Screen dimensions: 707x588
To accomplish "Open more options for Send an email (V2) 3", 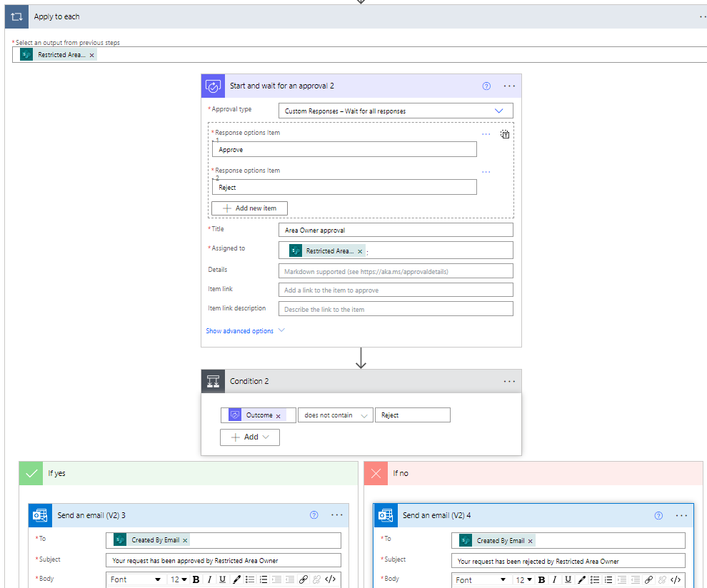I will 337,515.
